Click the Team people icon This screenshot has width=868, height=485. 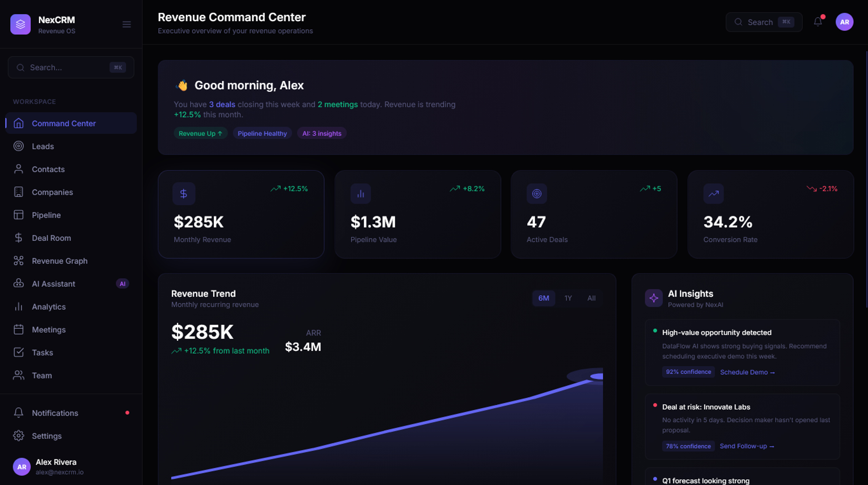click(x=19, y=375)
